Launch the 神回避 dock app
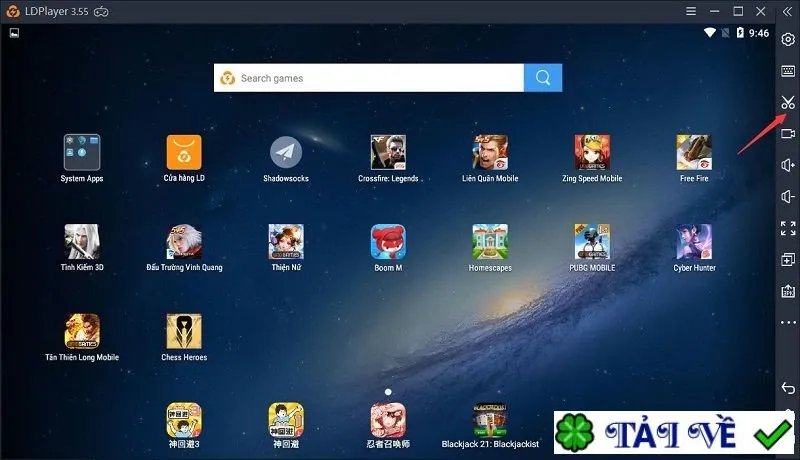 coord(286,420)
